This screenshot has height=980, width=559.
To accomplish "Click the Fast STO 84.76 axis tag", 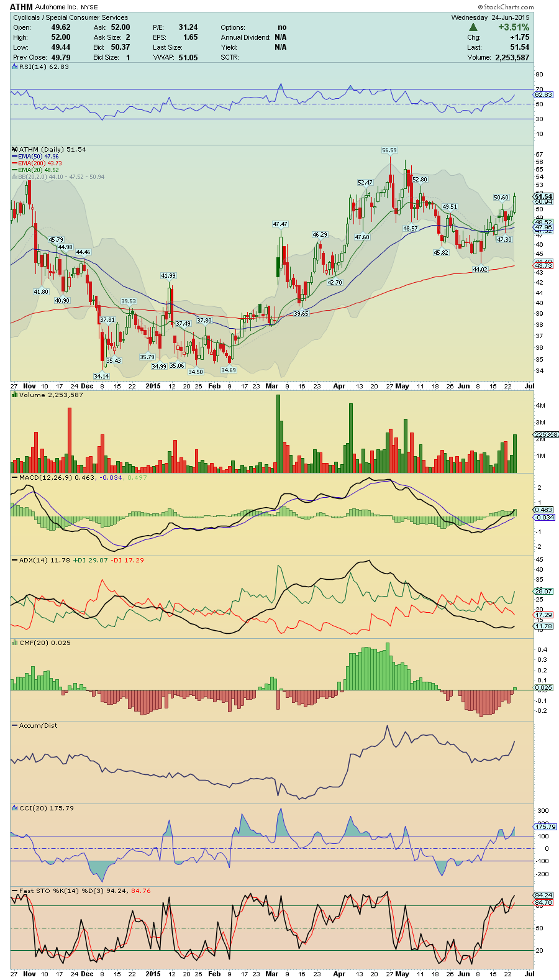I will (x=543, y=903).
